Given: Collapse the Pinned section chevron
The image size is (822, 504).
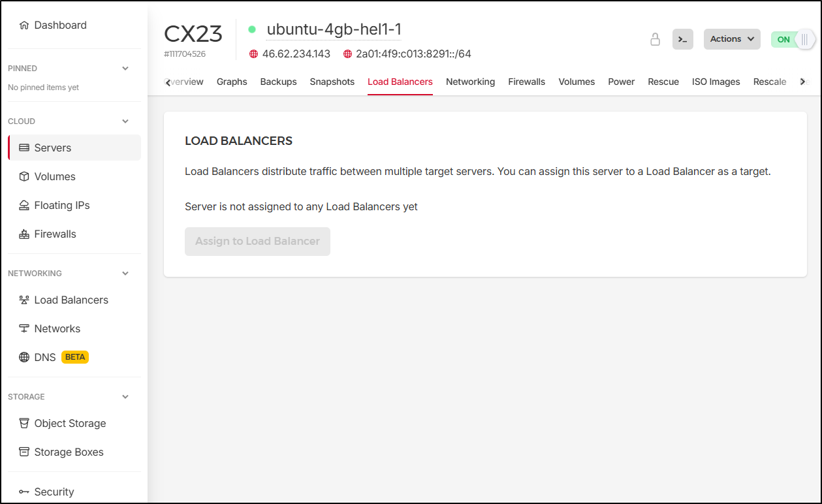Looking at the screenshot, I should coord(125,69).
